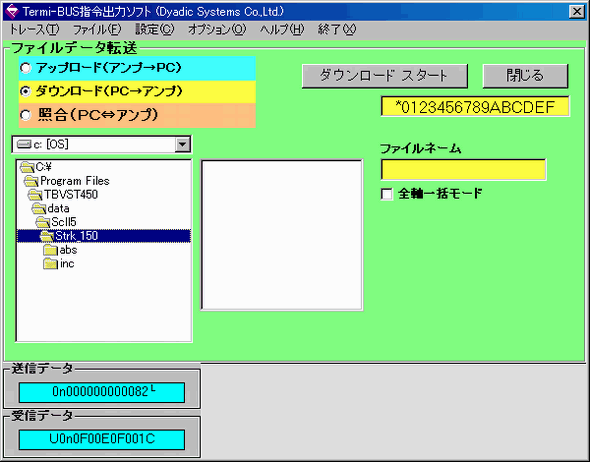Screen dimensions: 590x462
Task: Click the Termi-BUS app icon in title bar
Action: point(12,12)
